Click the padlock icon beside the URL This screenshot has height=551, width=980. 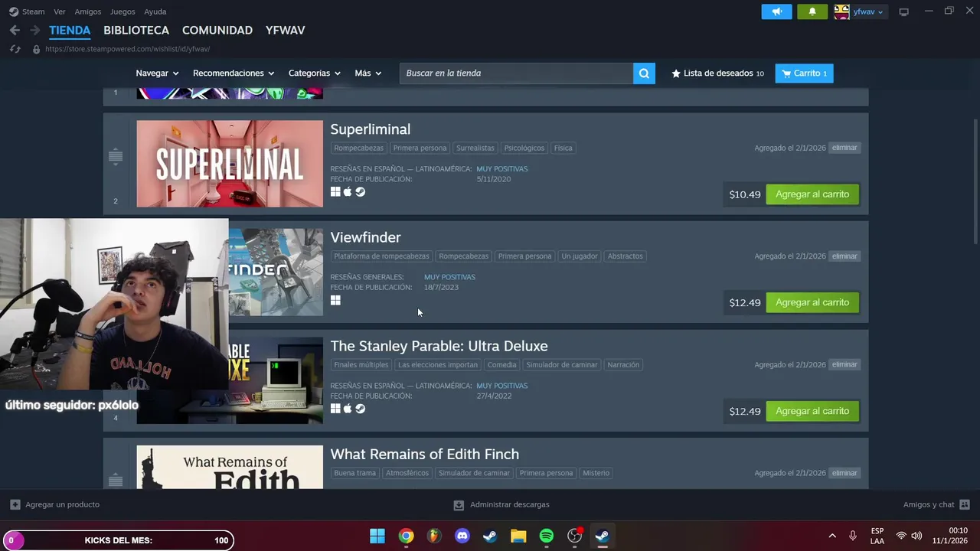pos(36,49)
